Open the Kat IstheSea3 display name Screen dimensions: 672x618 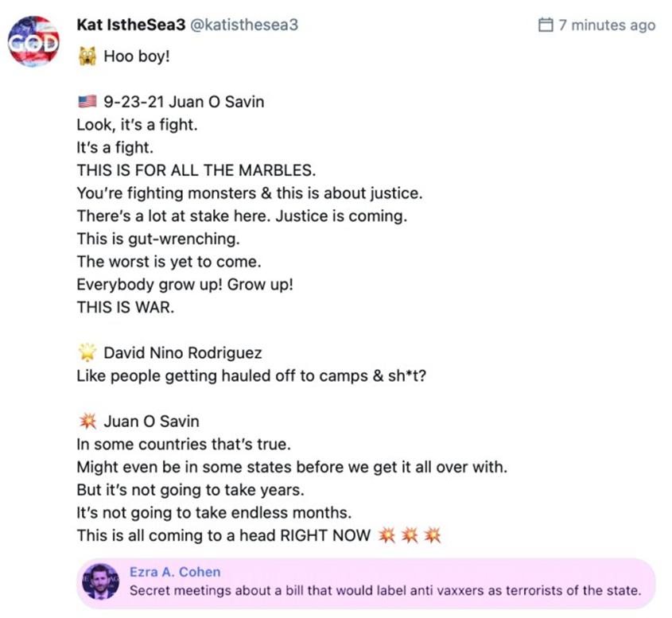pos(130,25)
